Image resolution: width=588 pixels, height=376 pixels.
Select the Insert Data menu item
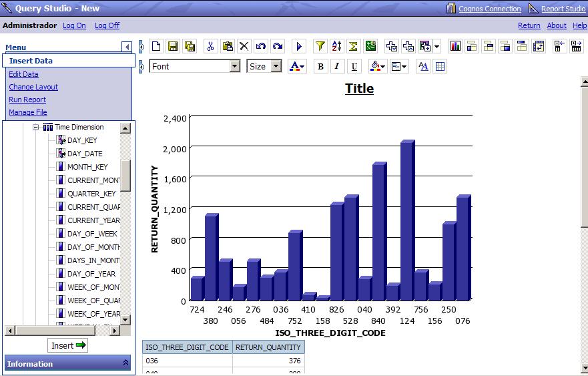(x=69, y=61)
